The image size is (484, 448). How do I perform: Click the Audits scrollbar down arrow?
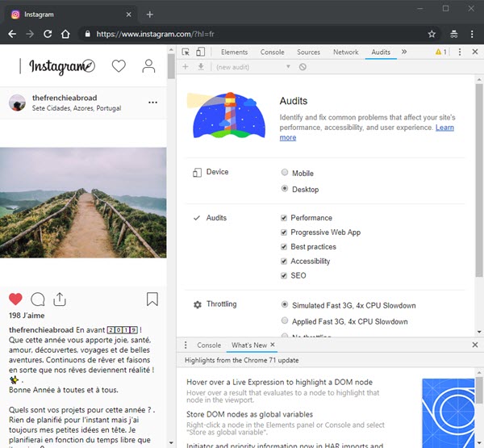click(479, 332)
